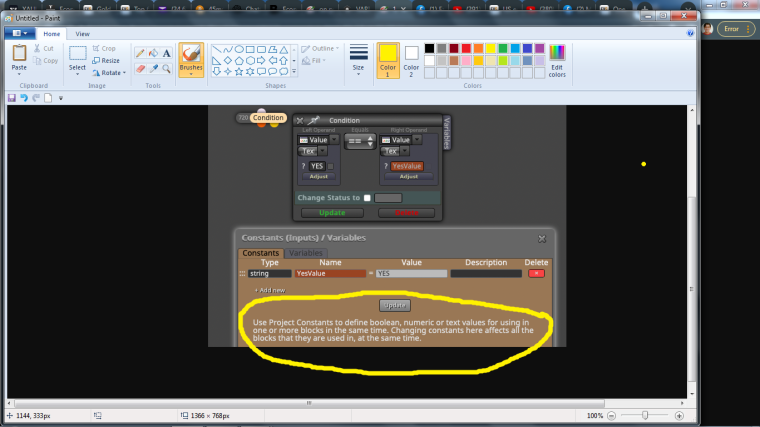Choose the Oval shape
The width and height of the screenshot is (760, 427).
pos(239,49)
